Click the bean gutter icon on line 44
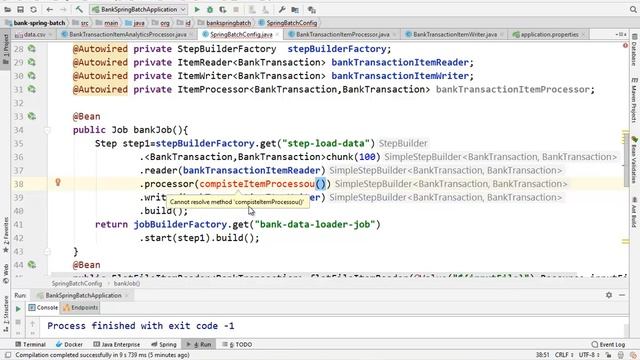This screenshot has width=640, height=360. [31, 265]
